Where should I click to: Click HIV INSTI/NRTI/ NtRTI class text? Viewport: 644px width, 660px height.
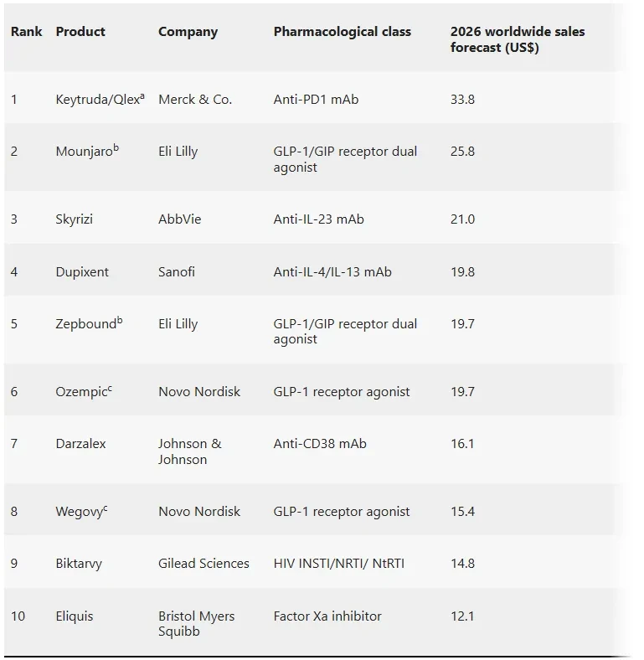[x=339, y=564]
